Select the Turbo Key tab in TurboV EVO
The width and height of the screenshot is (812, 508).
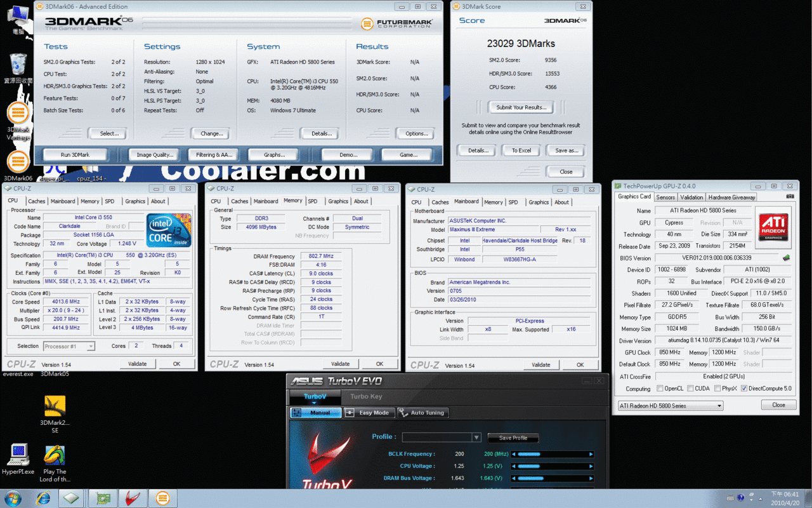(367, 396)
